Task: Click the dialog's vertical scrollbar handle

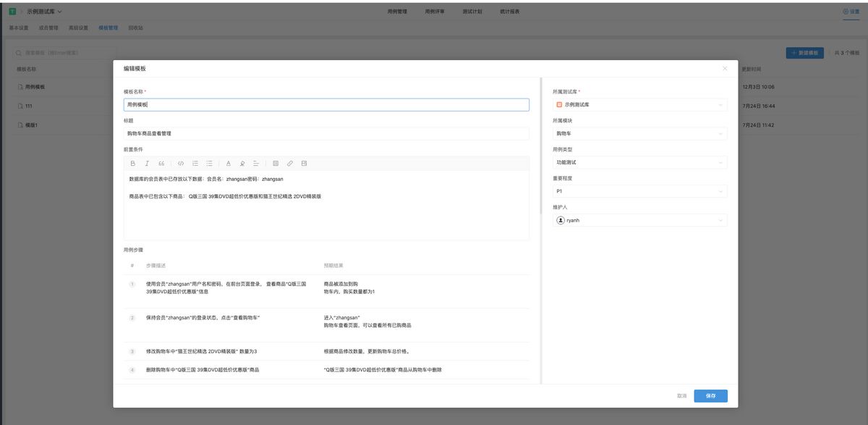Action: pyautogui.click(x=540, y=145)
